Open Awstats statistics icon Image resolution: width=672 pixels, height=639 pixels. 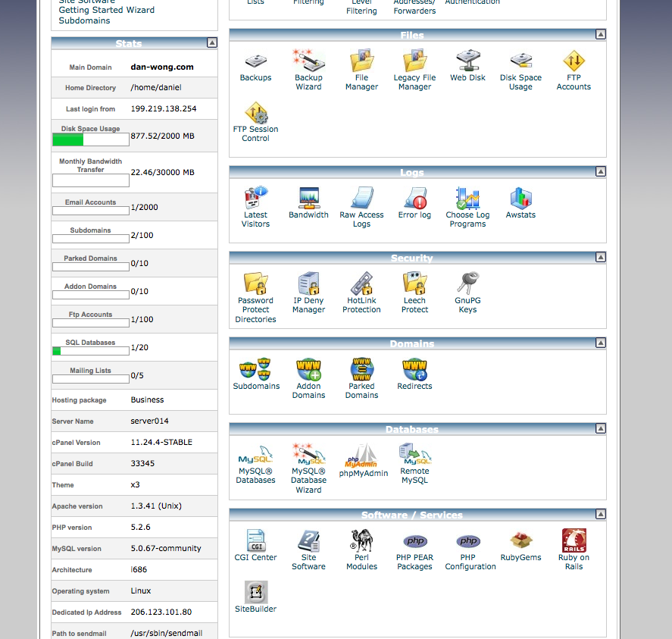pos(520,198)
